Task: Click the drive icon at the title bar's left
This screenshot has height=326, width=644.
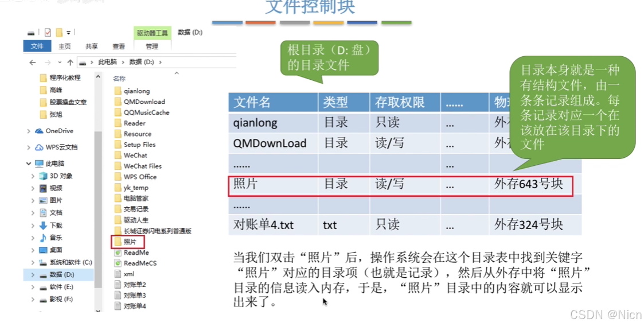Action: click(31, 33)
